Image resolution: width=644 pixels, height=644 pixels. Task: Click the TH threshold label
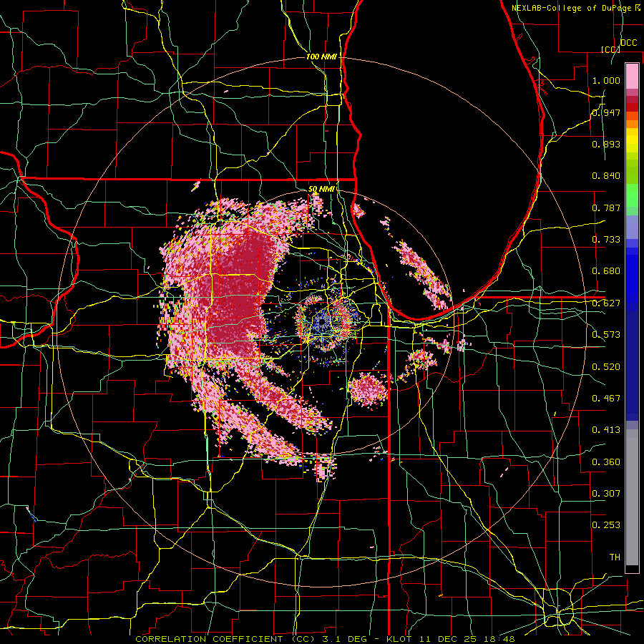(615, 557)
